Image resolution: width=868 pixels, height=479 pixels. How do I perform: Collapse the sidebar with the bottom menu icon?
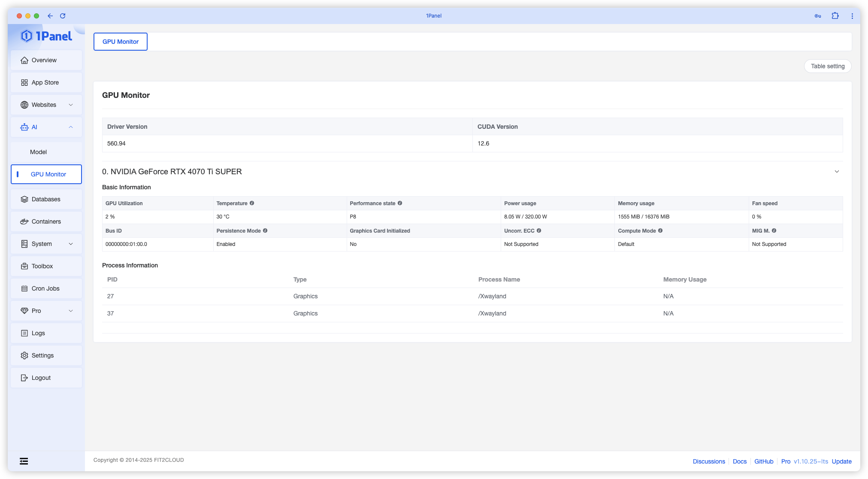coord(24,461)
